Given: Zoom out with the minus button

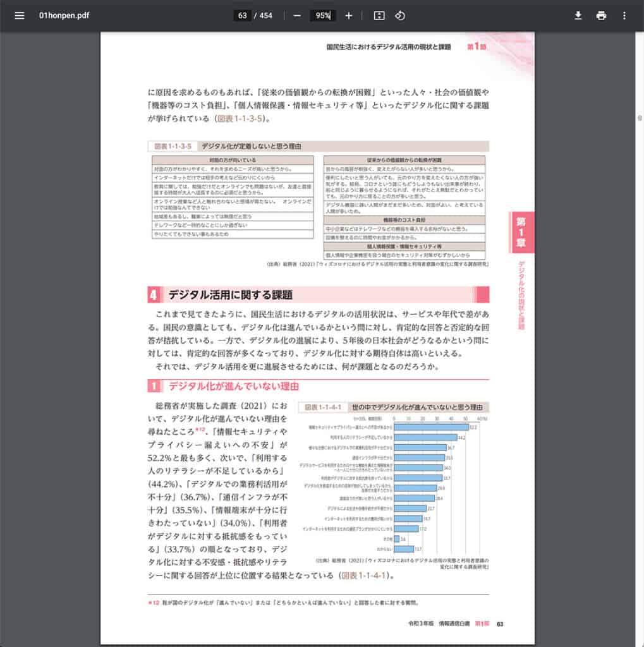Looking at the screenshot, I should 297,16.
